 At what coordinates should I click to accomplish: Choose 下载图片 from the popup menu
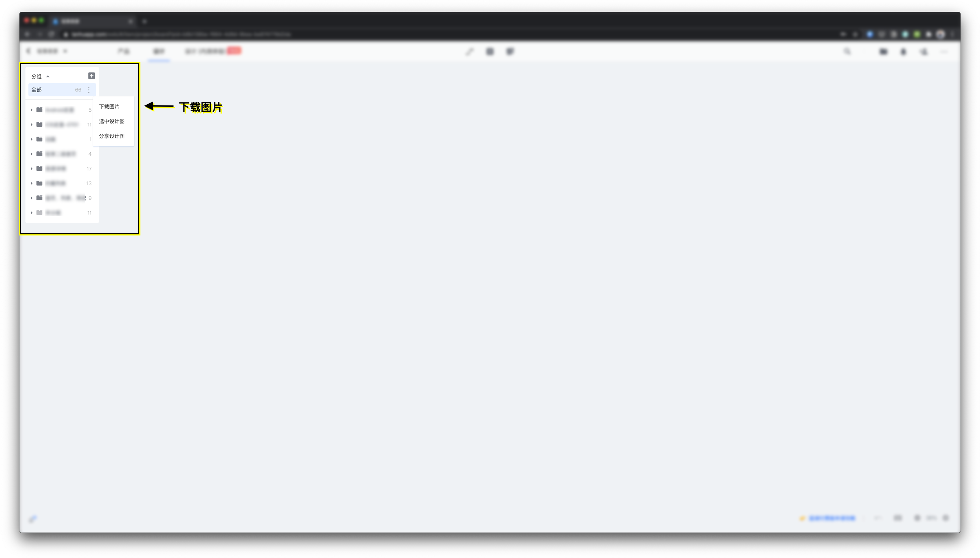pos(109,107)
